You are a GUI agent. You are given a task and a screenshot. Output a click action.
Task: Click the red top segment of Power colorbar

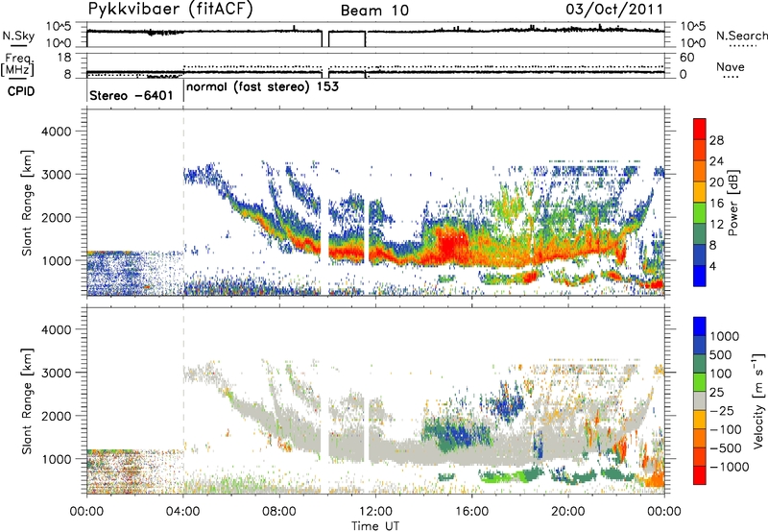(700, 129)
